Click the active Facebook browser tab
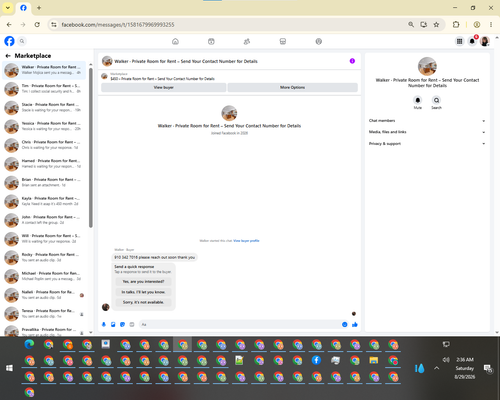The height and width of the screenshot is (400, 500). (23, 8)
